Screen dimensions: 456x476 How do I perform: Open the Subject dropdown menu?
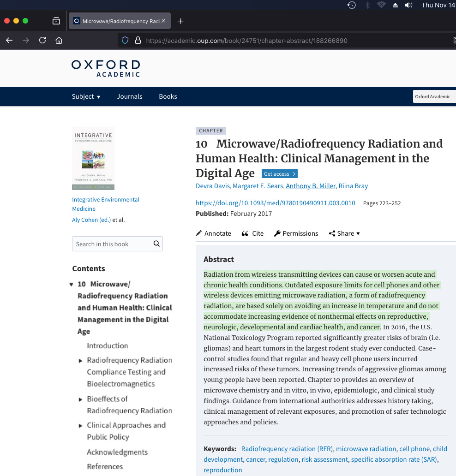(86, 96)
